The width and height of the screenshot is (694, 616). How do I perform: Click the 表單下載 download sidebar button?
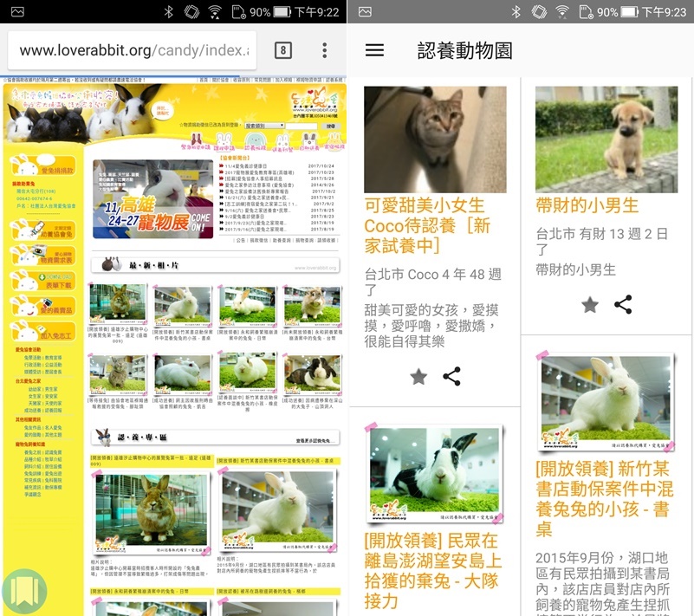pyautogui.click(x=42, y=281)
